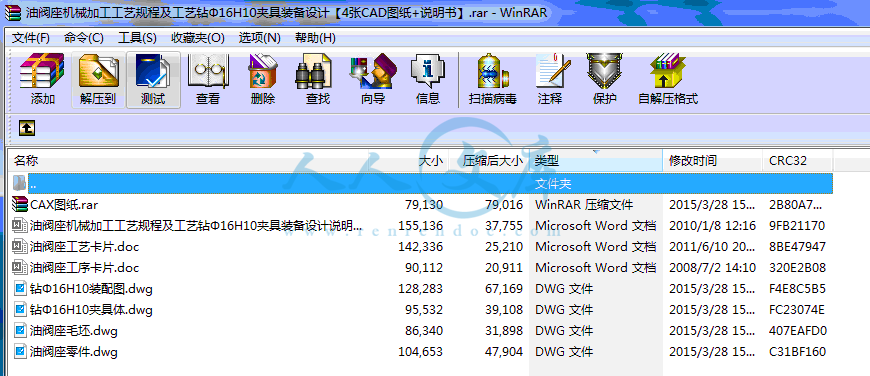Screen dimensions: 870x376
Task: Click the CAX图纸.rar archive file icon
Action: click(x=20, y=205)
